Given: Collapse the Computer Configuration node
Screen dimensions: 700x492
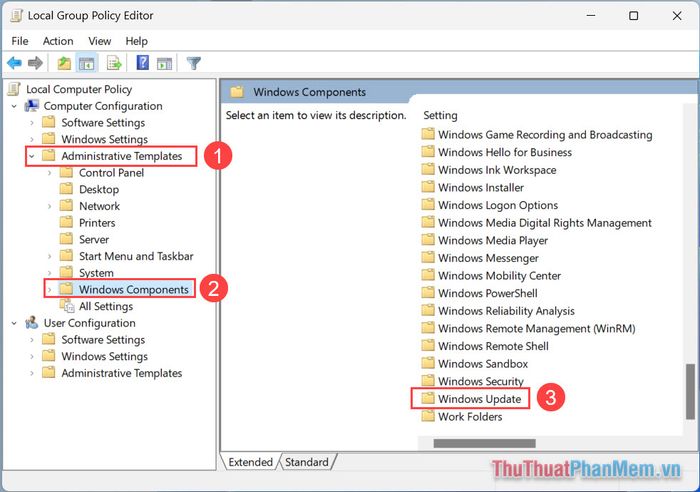Looking at the screenshot, I should [x=14, y=106].
